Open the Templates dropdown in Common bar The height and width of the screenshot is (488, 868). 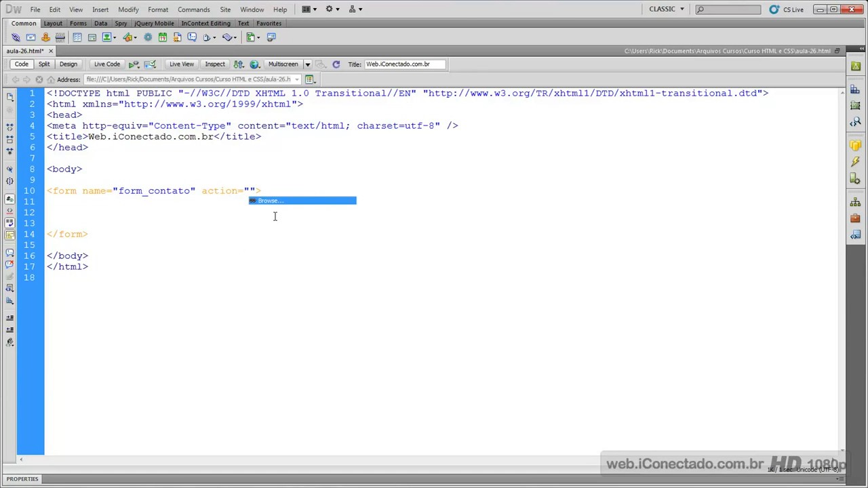[x=254, y=37]
